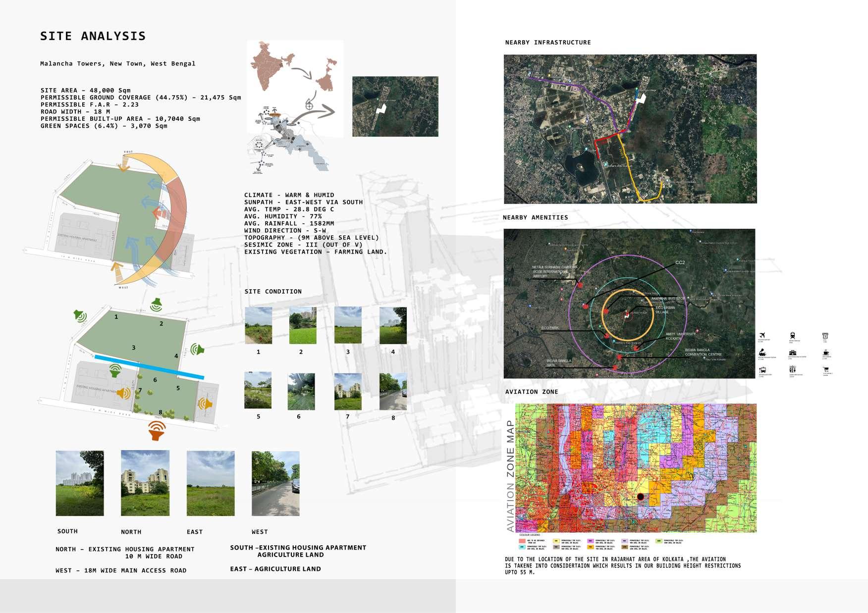The height and width of the screenshot is (613, 868).
Task: Click the large orange loudspeaker icon below the site
Action: (x=157, y=431)
